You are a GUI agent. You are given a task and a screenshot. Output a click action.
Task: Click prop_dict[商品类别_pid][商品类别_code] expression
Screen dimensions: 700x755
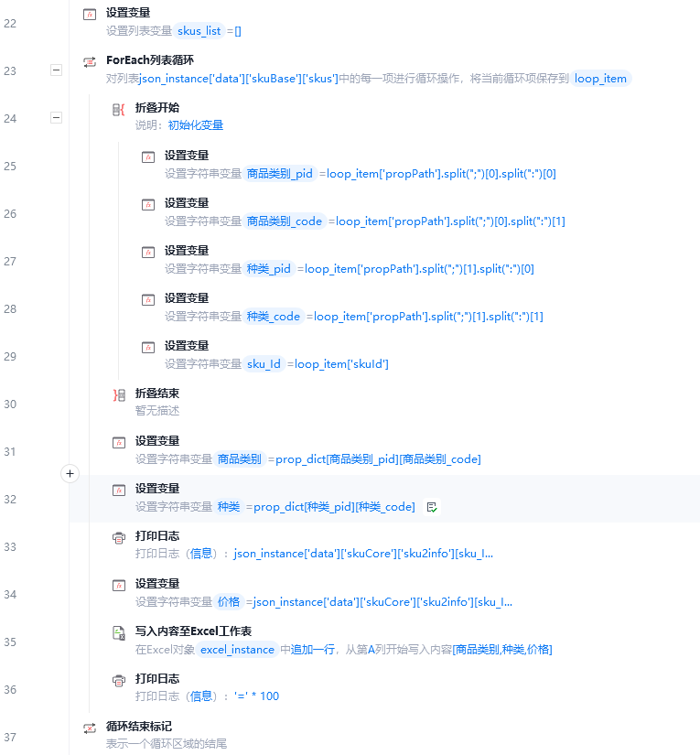pyautogui.click(x=378, y=459)
